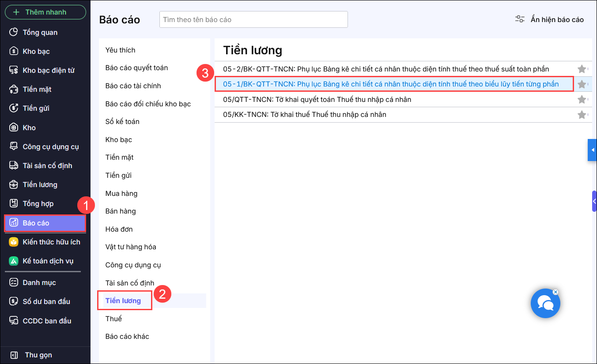Screen dimensions: 597x364
Task: Select the Danh mục list icon
Action: (14, 282)
